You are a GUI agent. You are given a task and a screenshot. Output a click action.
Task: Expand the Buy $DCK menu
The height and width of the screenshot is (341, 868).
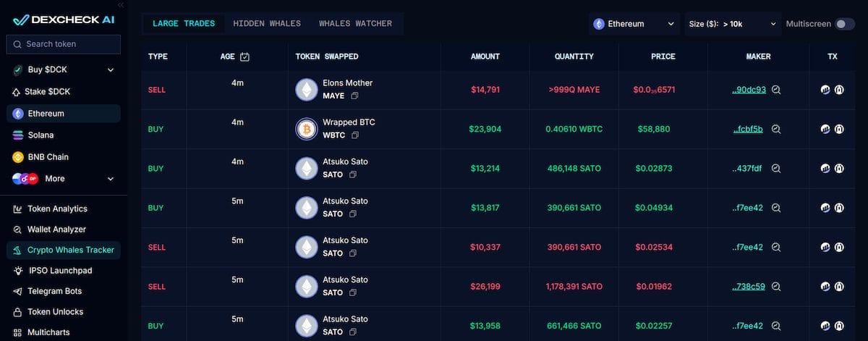[x=111, y=70]
